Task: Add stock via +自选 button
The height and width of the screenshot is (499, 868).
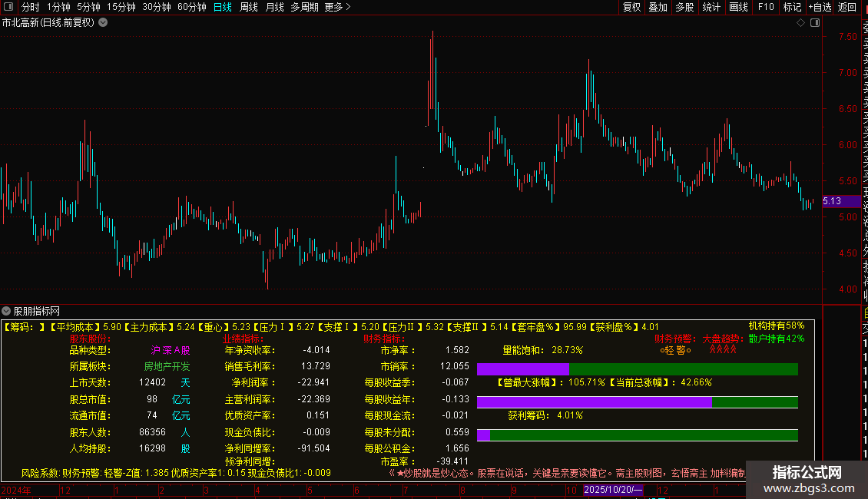Action: tap(820, 7)
